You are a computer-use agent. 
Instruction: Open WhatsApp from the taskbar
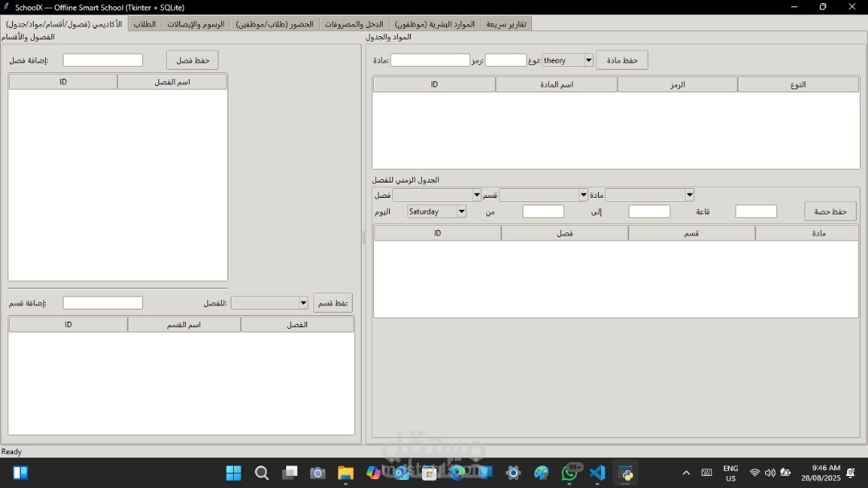coord(569,473)
